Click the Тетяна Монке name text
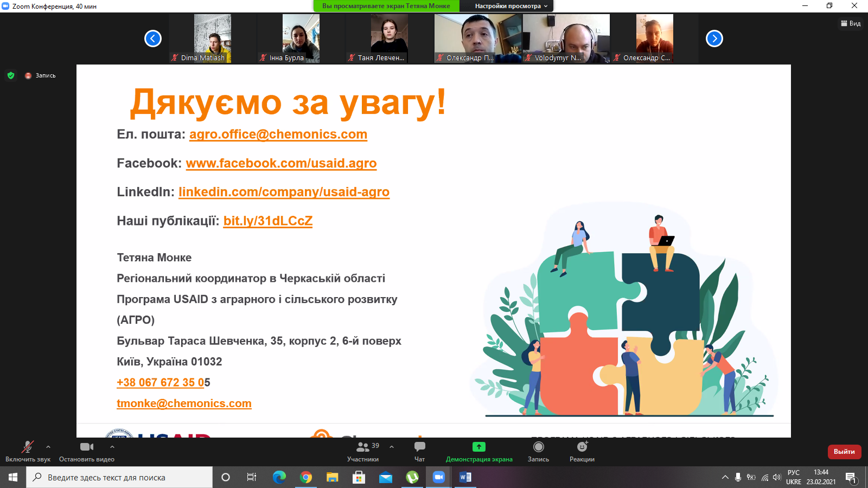Image resolution: width=868 pixels, height=488 pixels. coord(154,258)
